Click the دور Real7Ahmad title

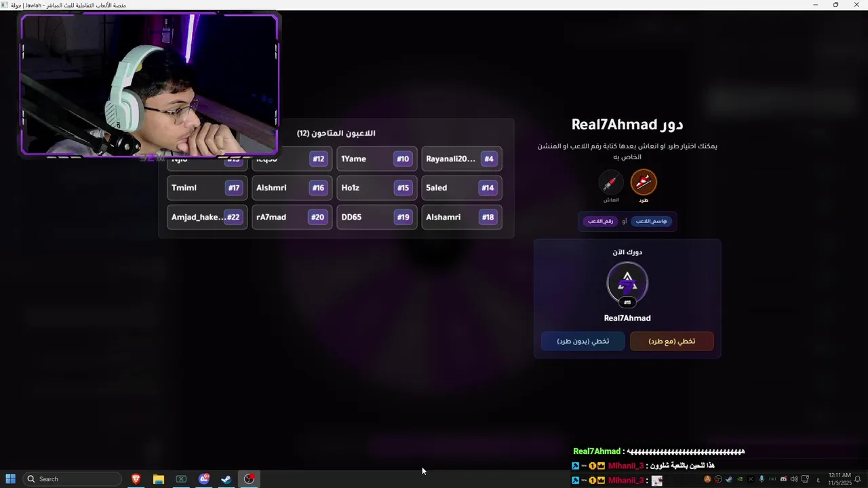(627, 125)
